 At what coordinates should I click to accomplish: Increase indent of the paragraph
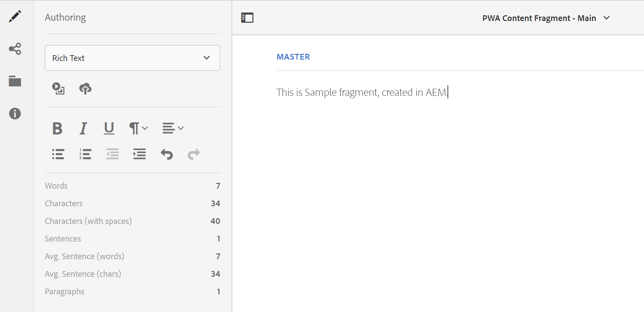tap(139, 154)
